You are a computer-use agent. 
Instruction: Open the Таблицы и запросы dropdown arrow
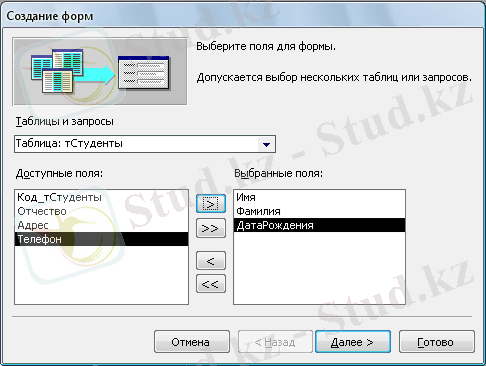click(266, 144)
